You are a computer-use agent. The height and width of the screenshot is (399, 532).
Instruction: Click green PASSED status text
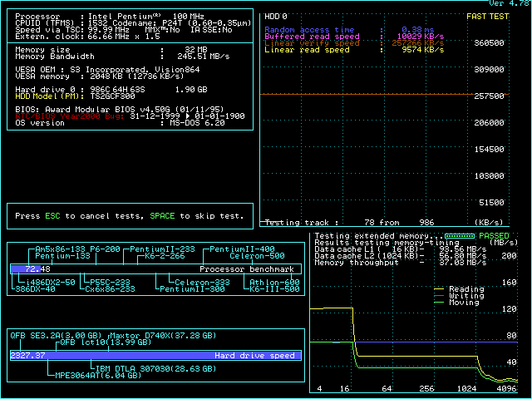tap(494, 236)
